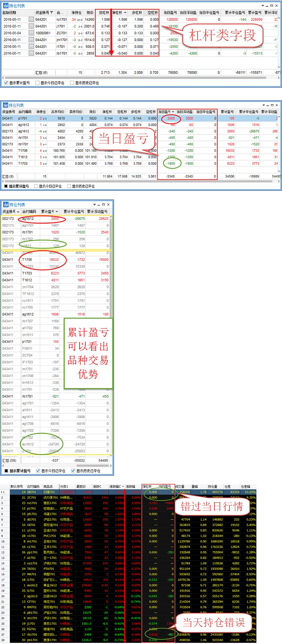Click first panel's horizontal scrollbar
282x644 pixels.
click(135, 77)
